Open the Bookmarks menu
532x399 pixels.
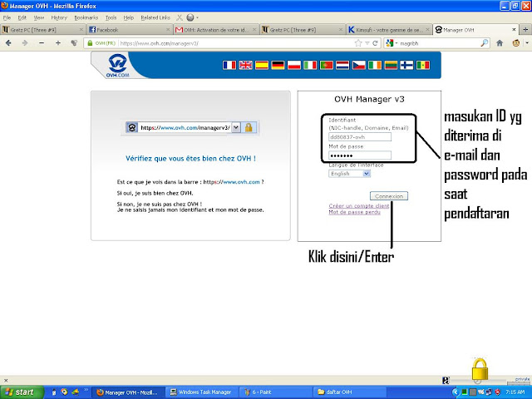click(86, 17)
